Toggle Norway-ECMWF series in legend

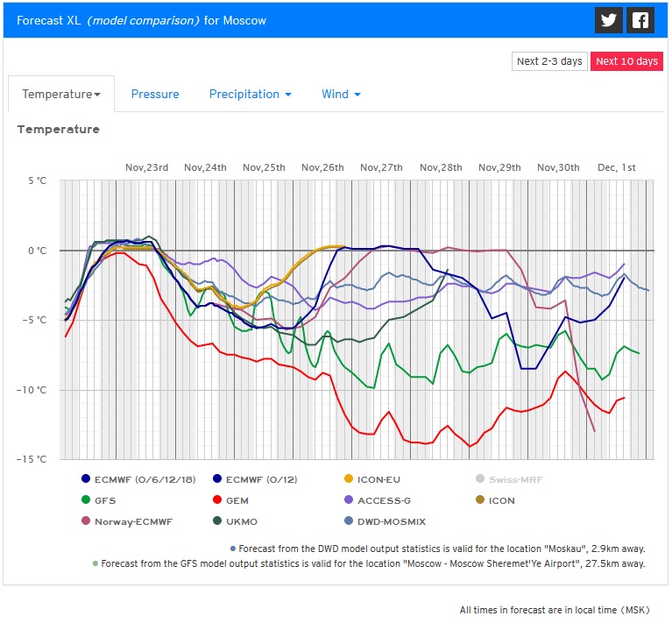(x=127, y=521)
